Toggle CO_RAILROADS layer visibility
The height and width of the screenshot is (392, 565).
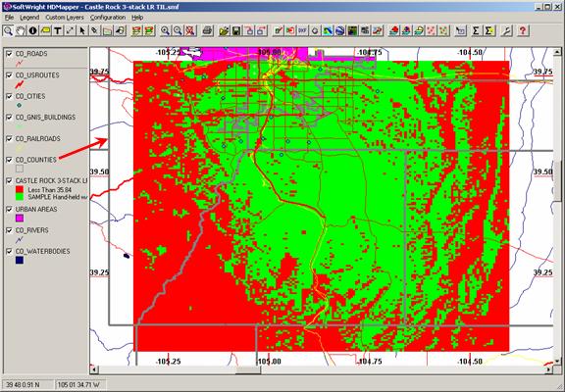[x=10, y=138]
